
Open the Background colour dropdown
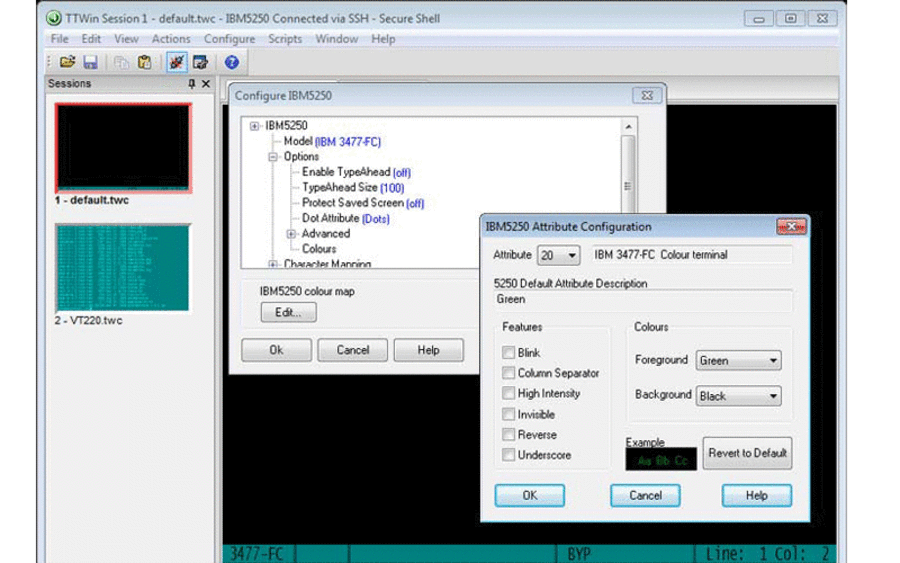(x=738, y=396)
